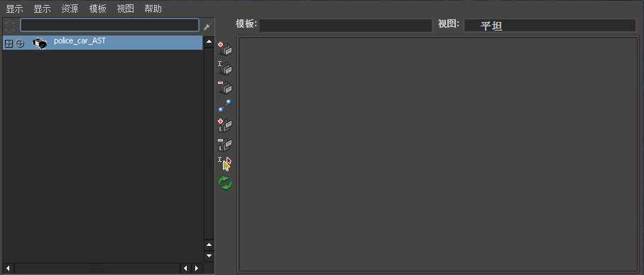Click the dimmed grid icon left of the search field
644x275 pixels.
point(10,26)
